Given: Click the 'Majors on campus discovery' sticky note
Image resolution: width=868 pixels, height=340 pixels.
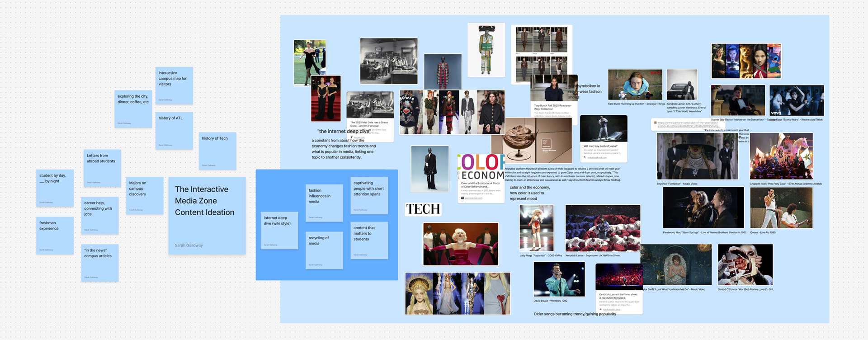Looking at the screenshot, I should click(145, 196).
